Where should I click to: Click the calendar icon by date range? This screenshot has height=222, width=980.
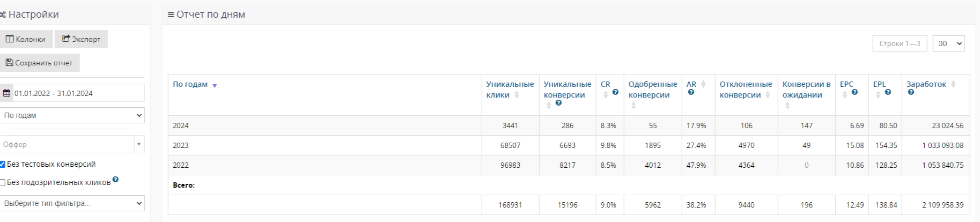click(x=6, y=93)
